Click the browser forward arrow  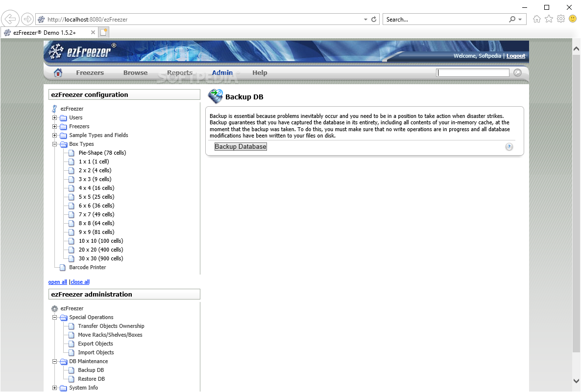tap(27, 19)
